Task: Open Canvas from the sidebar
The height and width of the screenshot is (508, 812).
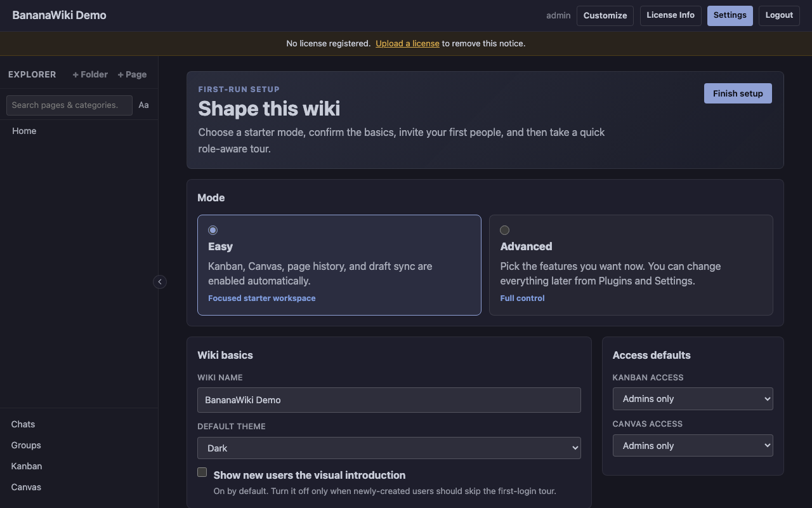Action: (x=26, y=487)
